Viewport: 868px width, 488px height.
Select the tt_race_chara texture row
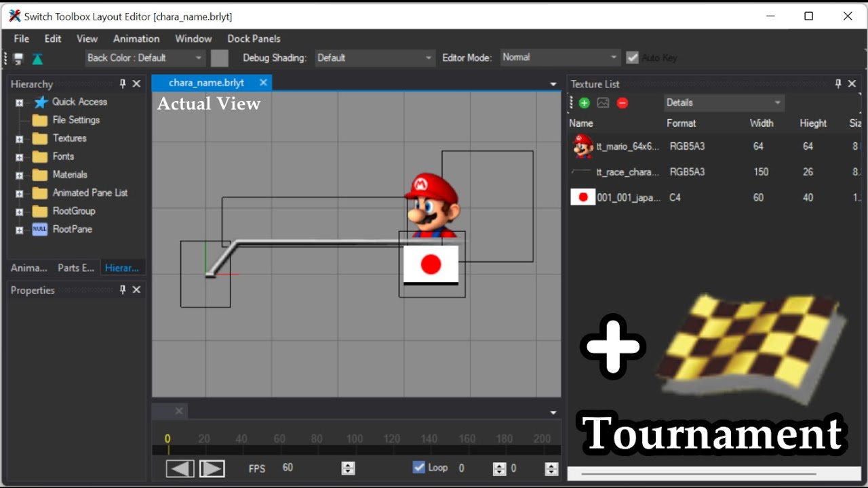[715, 172]
